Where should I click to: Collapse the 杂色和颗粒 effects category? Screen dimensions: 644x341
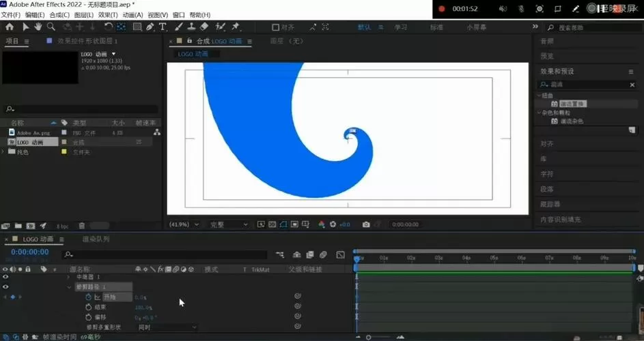point(539,113)
